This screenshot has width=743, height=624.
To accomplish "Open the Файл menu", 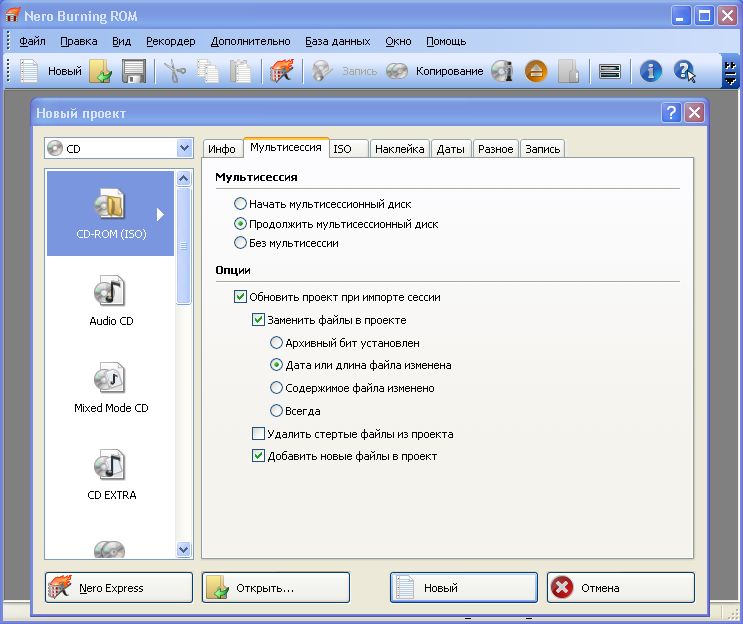I will pos(32,41).
